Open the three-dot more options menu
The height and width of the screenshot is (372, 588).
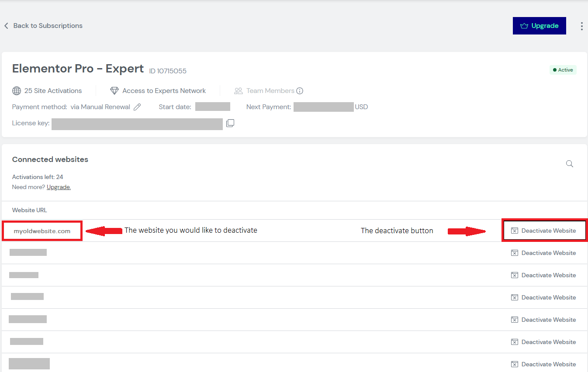(x=581, y=26)
